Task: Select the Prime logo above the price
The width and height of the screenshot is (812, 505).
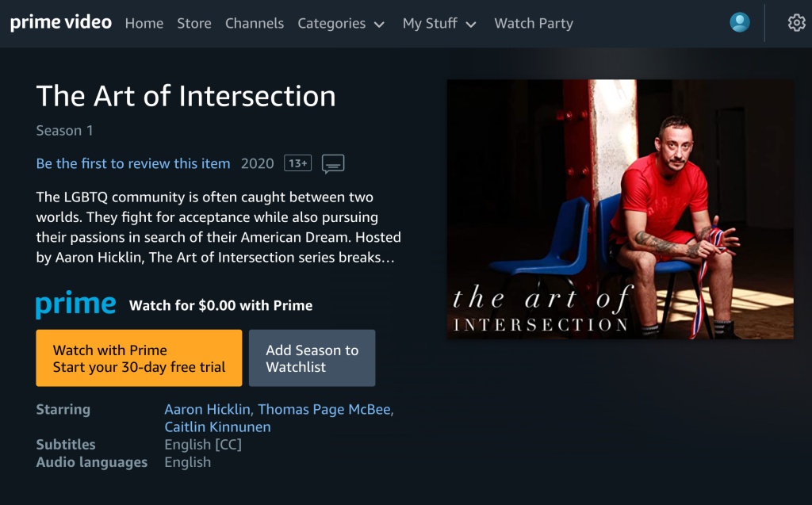Action: pyautogui.click(x=75, y=304)
